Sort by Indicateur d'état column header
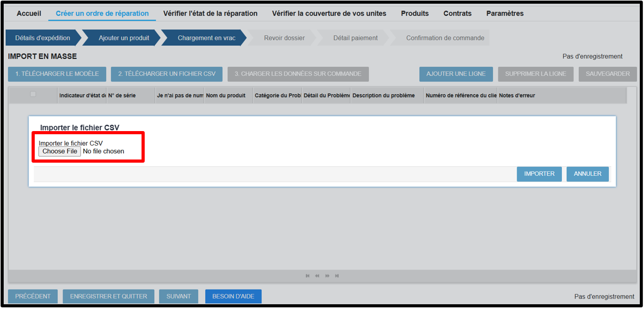Viewport: 644px width, 309px height. [x=82, y=95]
